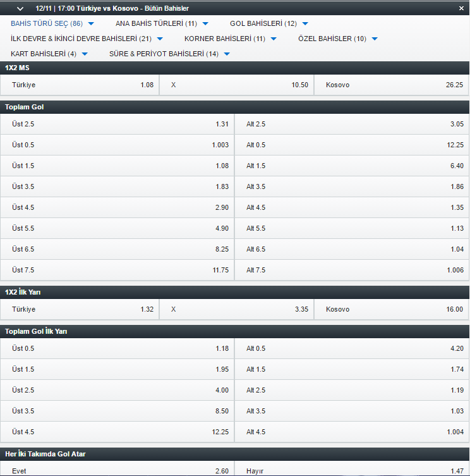Choose Alt 3.5 at 1.86 in Toplam Gol
The height and width of the screenshot is (476, 470).
352,186
